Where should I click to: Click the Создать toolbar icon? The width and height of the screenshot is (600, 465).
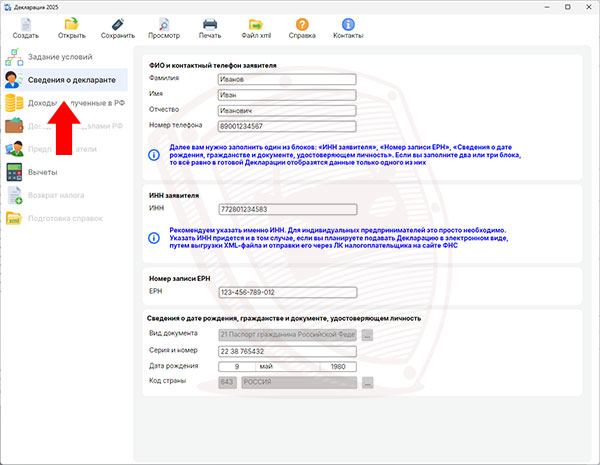pyautogui.click(x=25, y=24)
